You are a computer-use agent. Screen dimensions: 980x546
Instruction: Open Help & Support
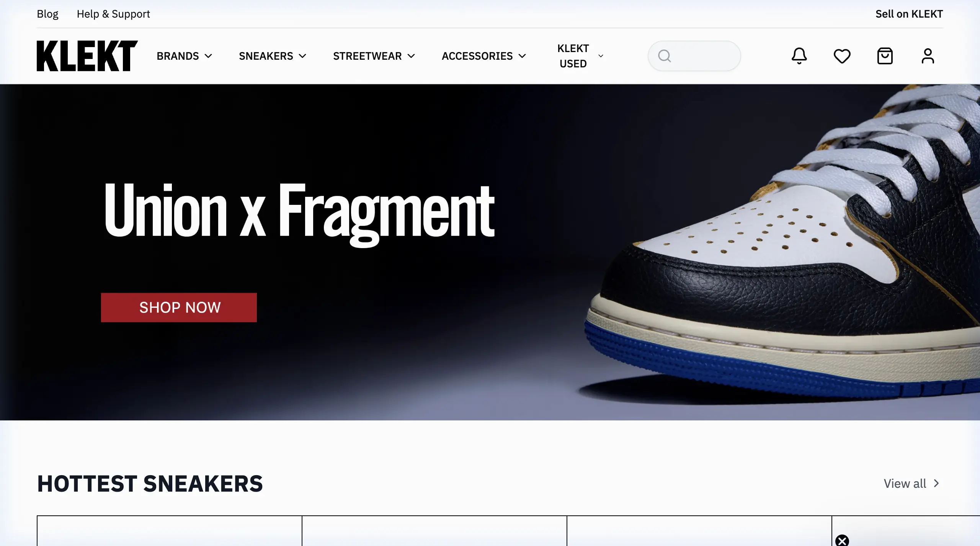click(113, 14)
